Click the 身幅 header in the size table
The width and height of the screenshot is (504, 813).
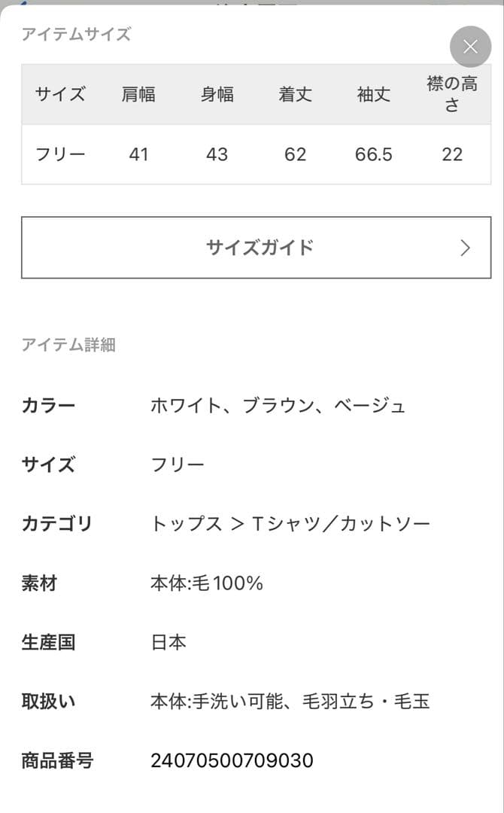(217, 94)
